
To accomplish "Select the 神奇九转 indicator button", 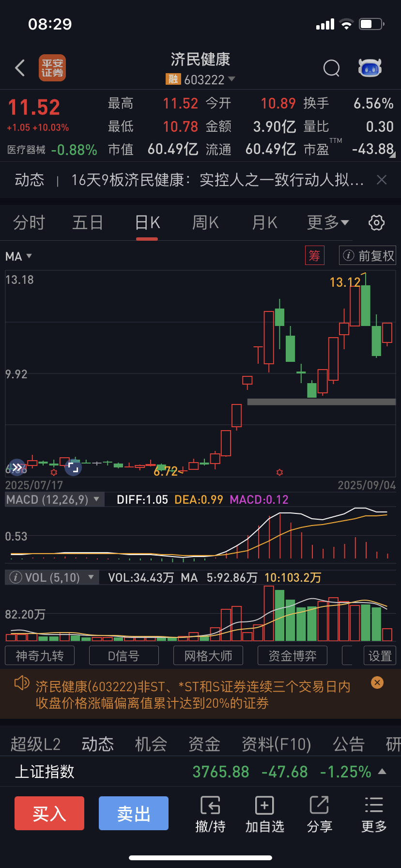I will [x=40, y=656].
